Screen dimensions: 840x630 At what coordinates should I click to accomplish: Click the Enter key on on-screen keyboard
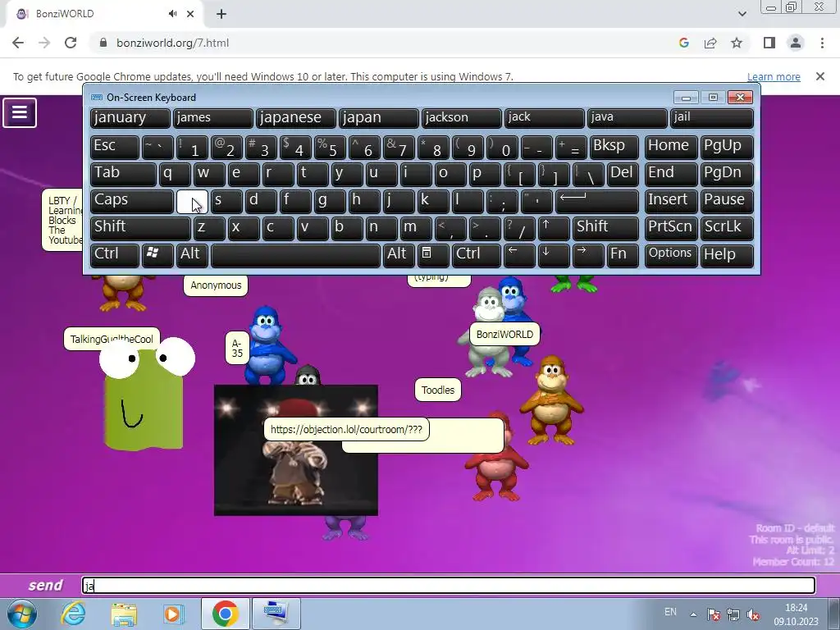597,201
